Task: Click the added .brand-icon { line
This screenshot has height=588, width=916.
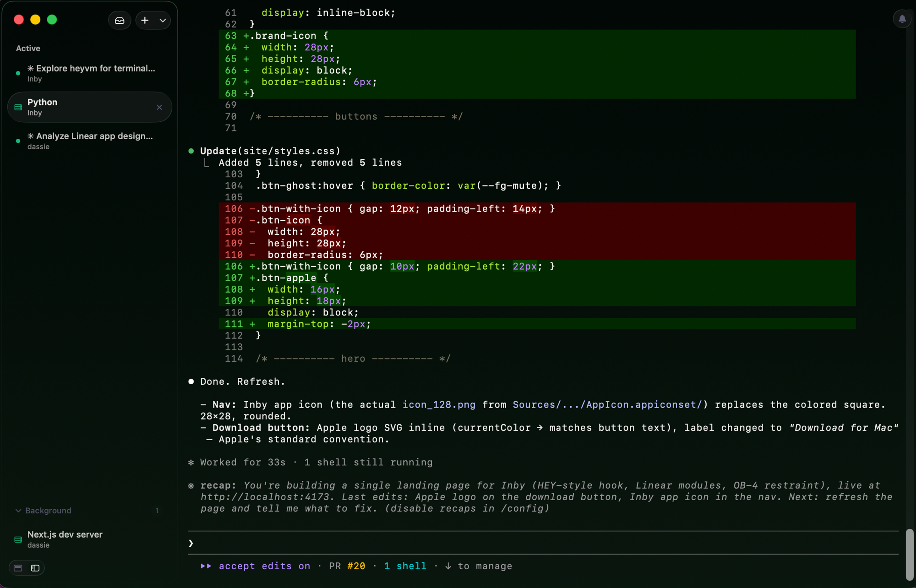Action: pos(537,36)
